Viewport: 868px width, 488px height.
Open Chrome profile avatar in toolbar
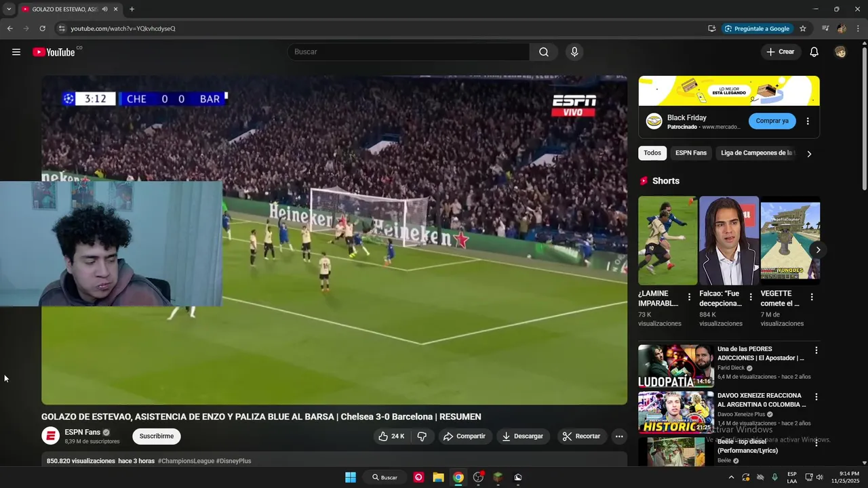[x=842, y=28]
